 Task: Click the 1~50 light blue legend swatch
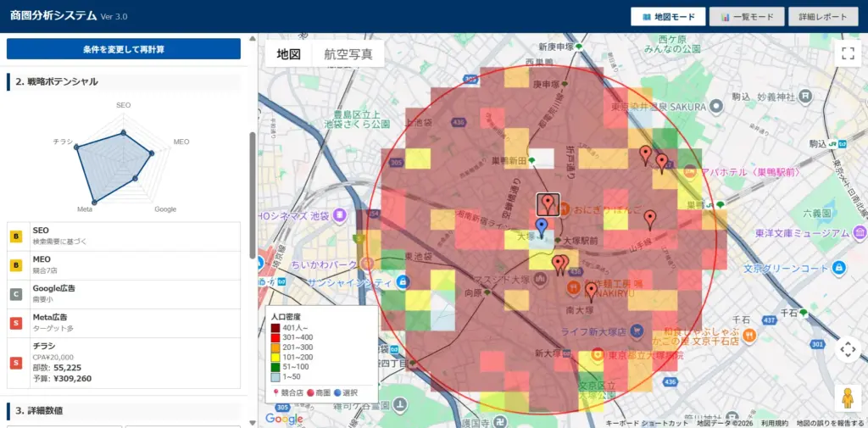(x=275, y=377)
